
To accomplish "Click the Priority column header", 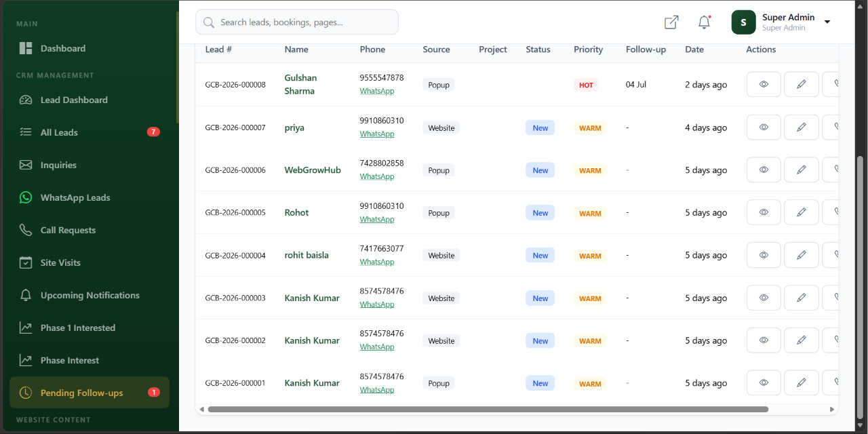I will [588, 50].
